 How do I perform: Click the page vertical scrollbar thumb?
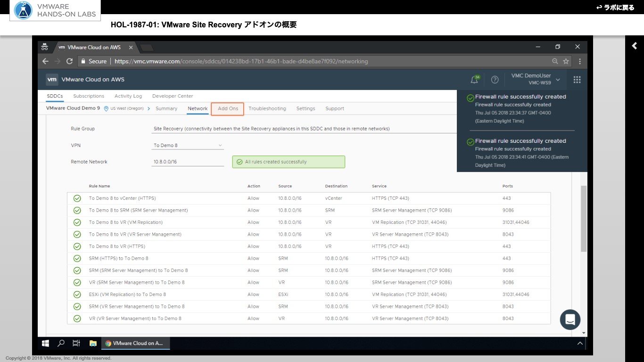click(584, 219)
